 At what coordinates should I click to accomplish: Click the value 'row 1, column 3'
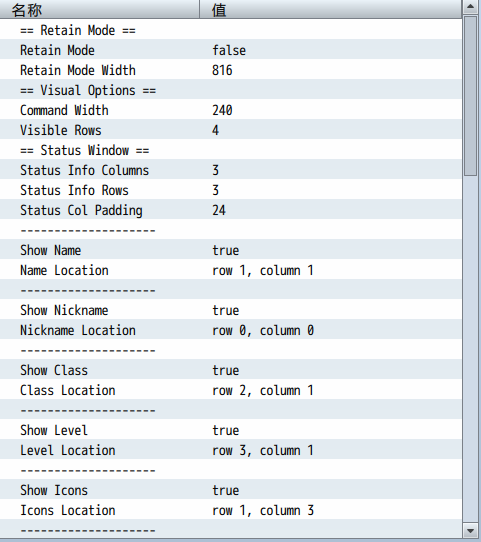(x=263, y=511)
